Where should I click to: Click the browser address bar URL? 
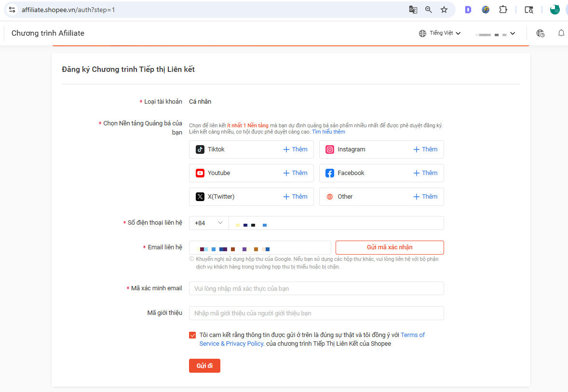(x=68, y=10)
